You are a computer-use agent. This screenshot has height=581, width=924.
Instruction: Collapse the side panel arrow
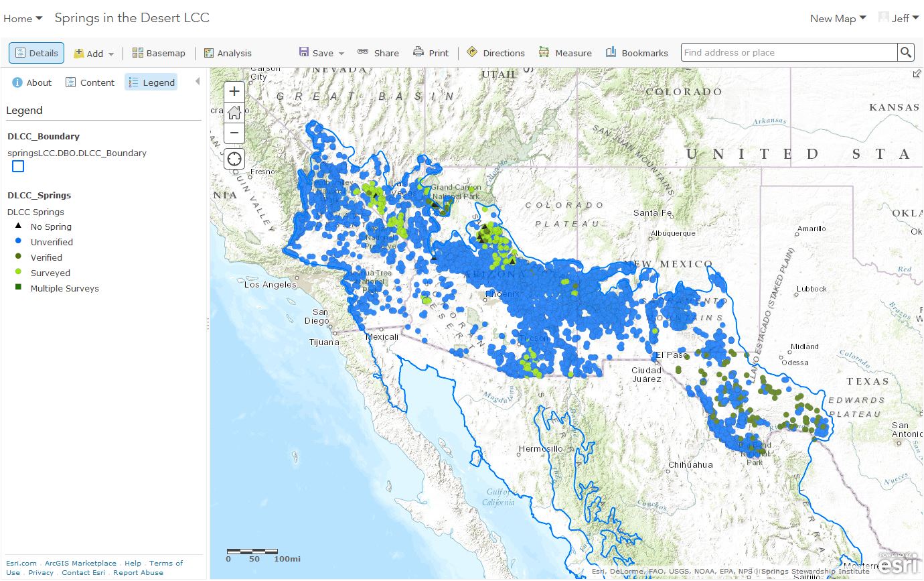[x=197, y=82]
